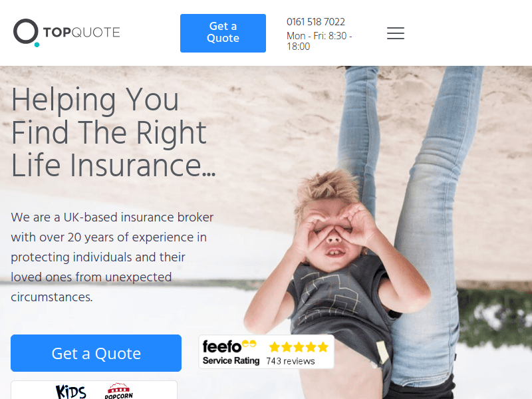
Task: Click the large Get a Quote hero button
Action: pyautogui.click(x=96, y=353)
